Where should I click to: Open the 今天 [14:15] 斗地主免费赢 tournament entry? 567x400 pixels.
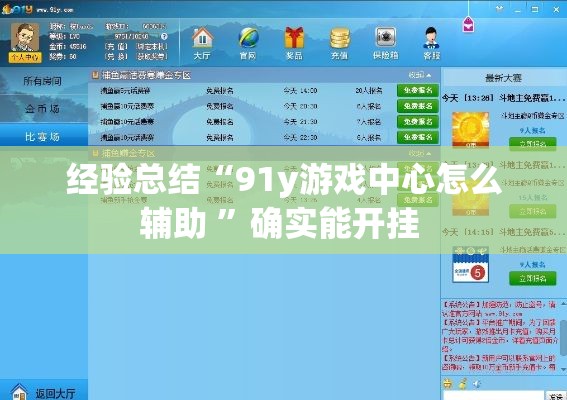click(x=503, y=232)
